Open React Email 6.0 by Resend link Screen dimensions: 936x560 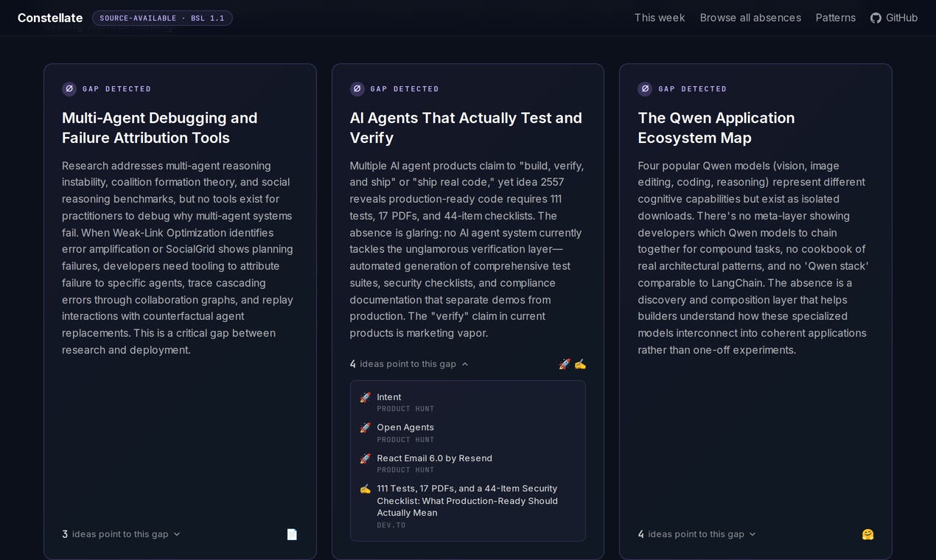[434, 458]
